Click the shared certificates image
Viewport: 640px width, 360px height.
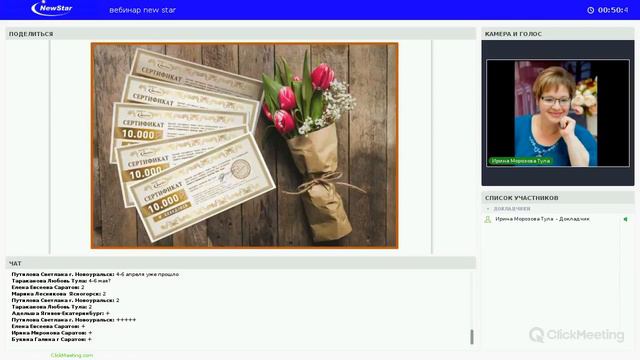pos(244,146)
